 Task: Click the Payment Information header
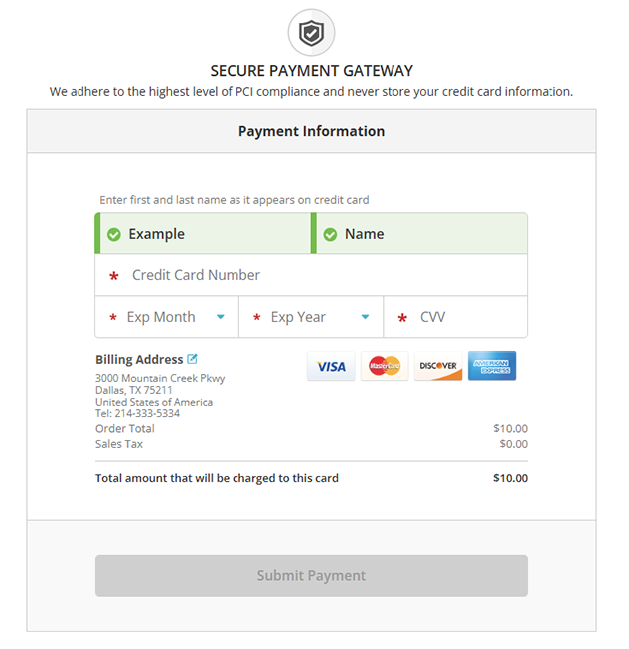point(311,131)
